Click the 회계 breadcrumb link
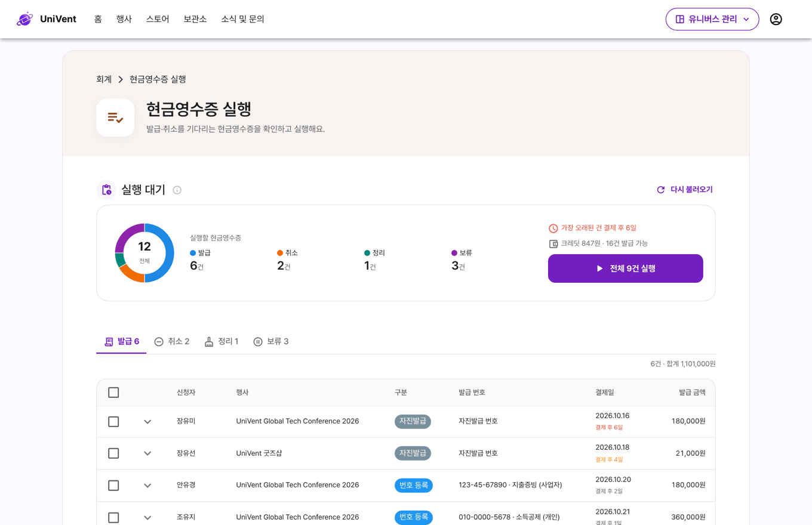 (x=104, y=79)
